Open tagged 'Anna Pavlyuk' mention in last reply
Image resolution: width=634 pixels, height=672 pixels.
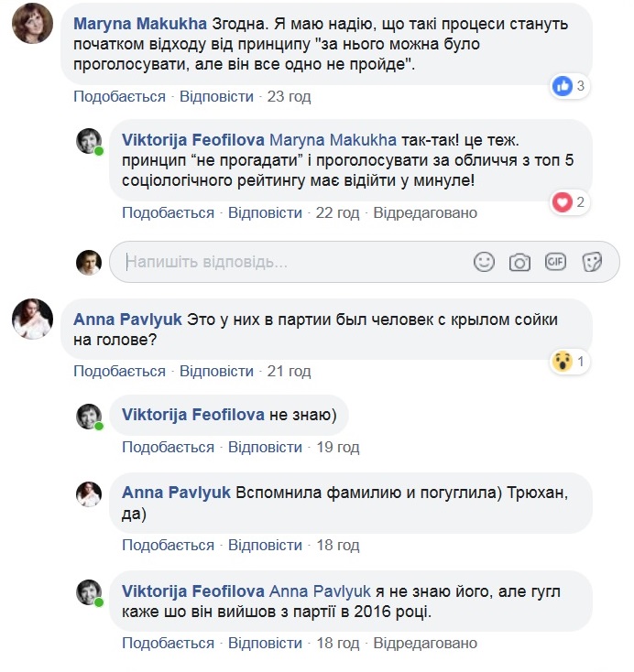(320, 589)
